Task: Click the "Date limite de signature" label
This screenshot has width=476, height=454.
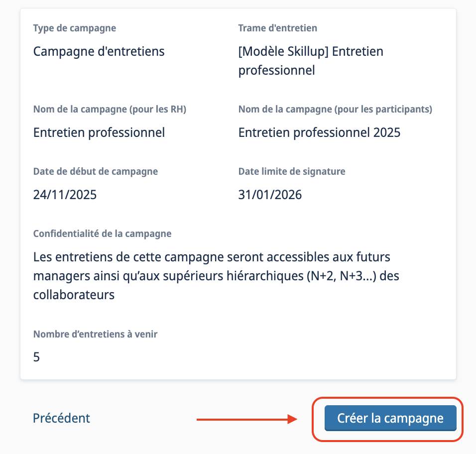Action: (291, 171)
